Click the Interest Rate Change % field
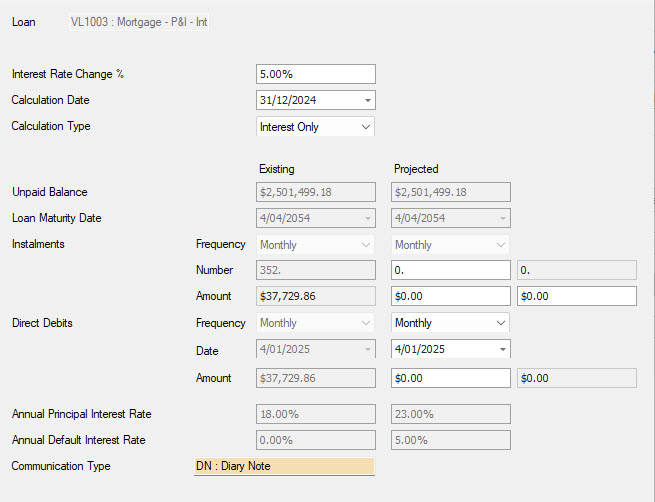Viewport: 655px width, 502px height. point(316,74)
